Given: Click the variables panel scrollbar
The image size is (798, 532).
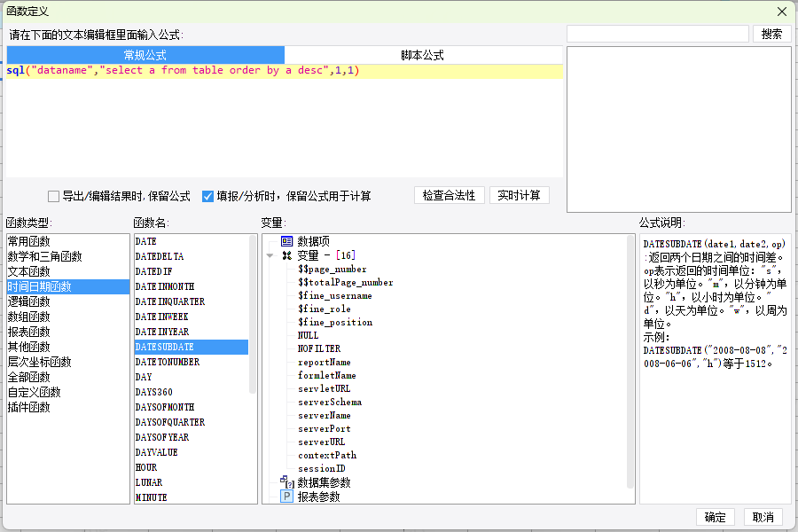Looking at the screenshot, I should pos(630,362).
